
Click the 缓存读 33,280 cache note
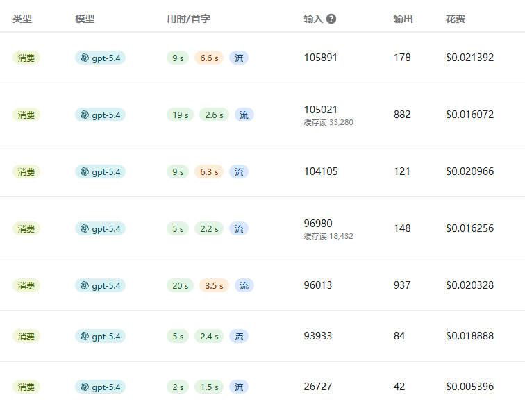(328, 122)
